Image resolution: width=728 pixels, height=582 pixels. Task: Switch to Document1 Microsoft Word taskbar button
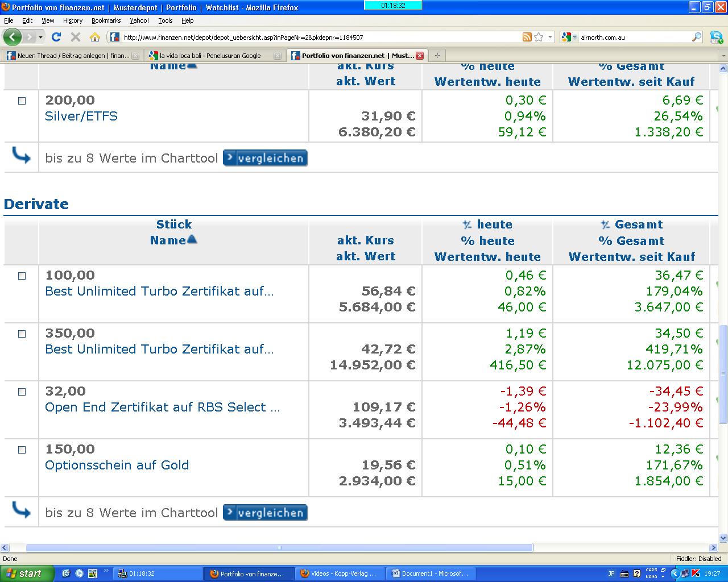pos(431,573)
